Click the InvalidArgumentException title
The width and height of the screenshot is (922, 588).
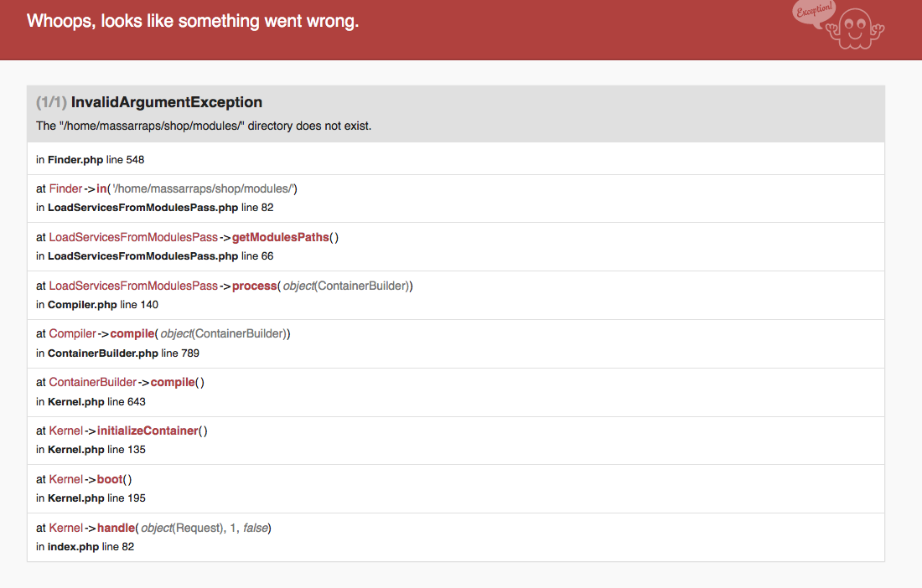(x=167, y=102)
